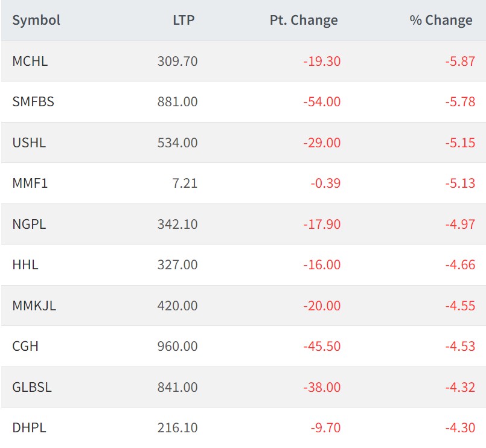
Task: Select the USHL symbol link
Action: pyautogui.click(x=29, y=142)
